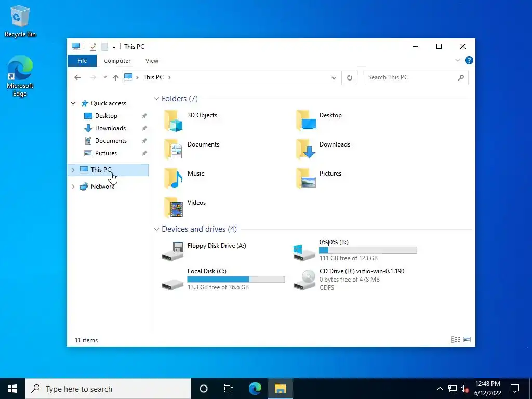The width and height of the screenshot is (532, 399).
Task: Select the Downloads folder in Folders group
Action: tap(323, 149)
